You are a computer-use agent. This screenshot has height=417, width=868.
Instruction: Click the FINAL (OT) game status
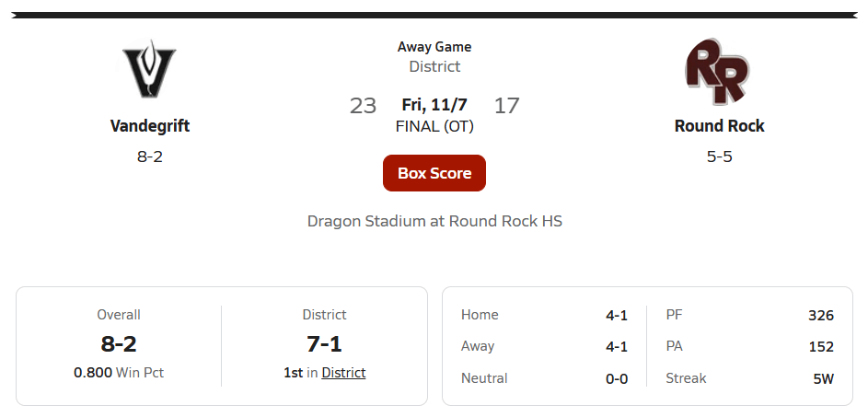434,126
